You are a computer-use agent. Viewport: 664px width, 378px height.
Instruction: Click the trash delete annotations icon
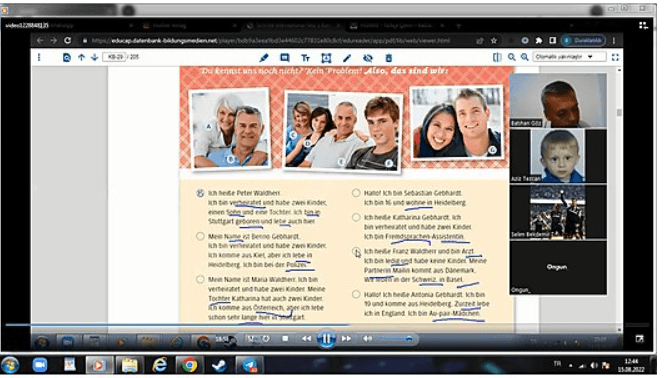pos(388,58)
